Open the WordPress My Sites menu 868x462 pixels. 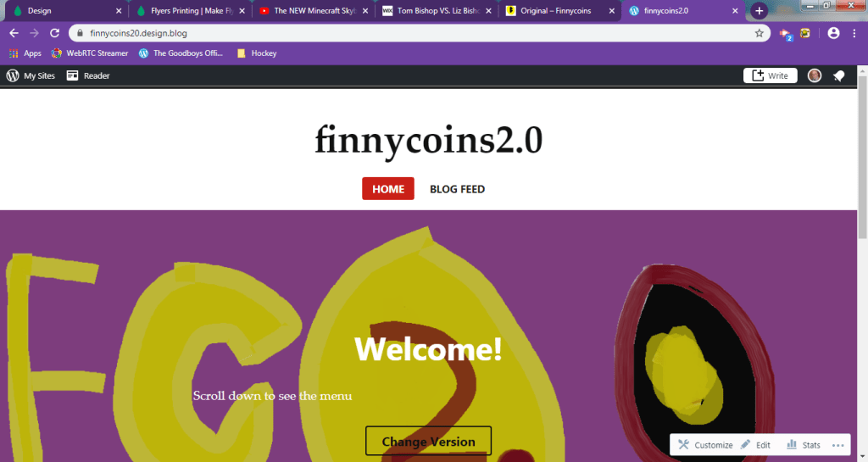[x=31, y=75]
